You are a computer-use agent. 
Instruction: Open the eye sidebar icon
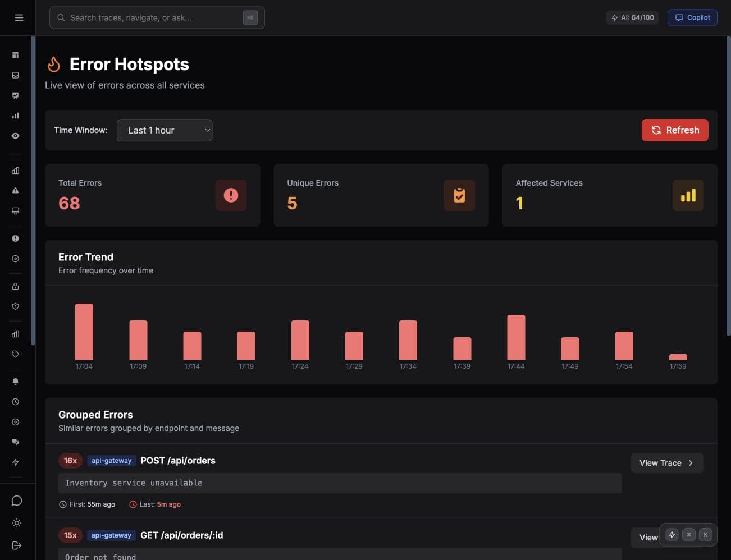(x=15, y=136)
